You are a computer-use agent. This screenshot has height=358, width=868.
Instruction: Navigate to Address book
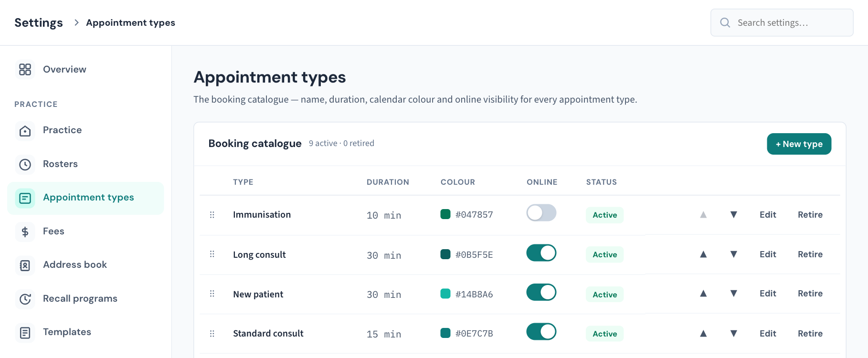tap(85, 265)
